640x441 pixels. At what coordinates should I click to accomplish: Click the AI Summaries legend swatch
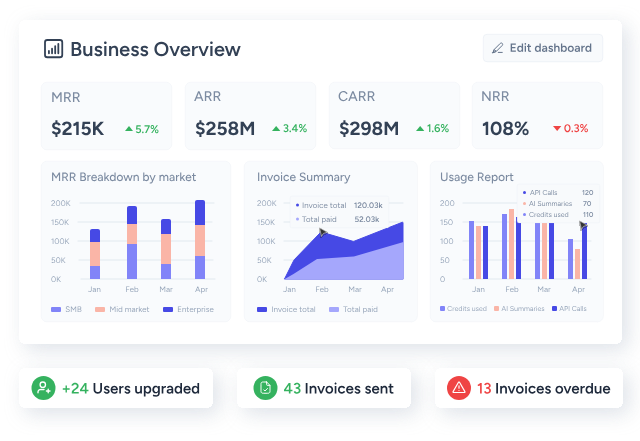496,309
